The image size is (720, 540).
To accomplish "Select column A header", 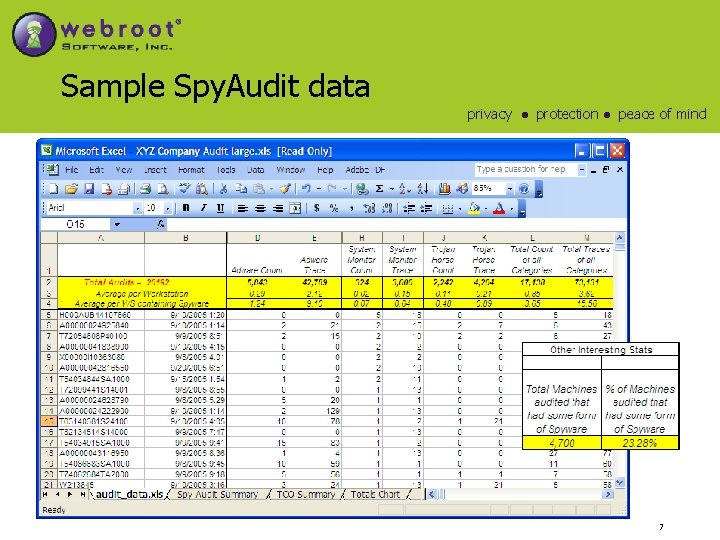I will click(101, 238).
